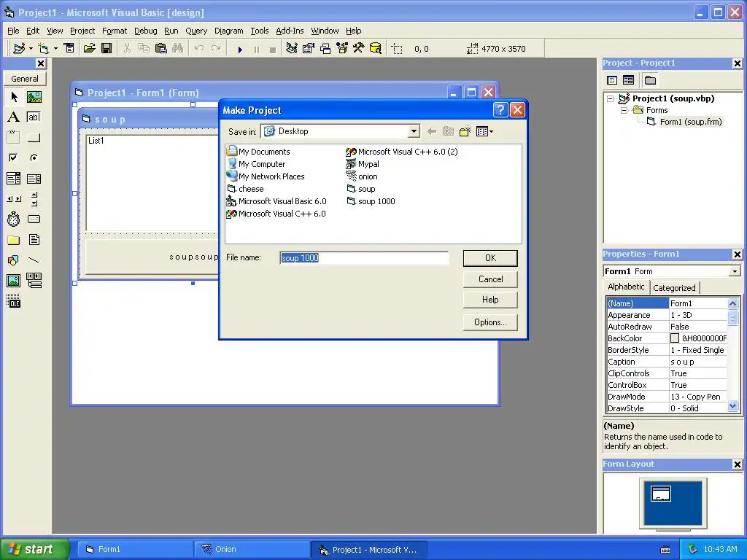Click the Save Project toolbar icon
The width and height of the screenshot is (747, 560).
tap(107, 49)
